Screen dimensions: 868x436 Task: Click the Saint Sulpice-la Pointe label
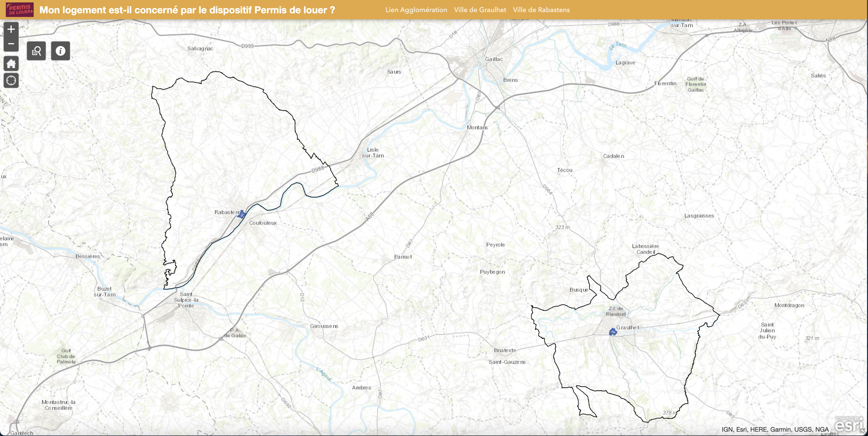pos(186,300)
